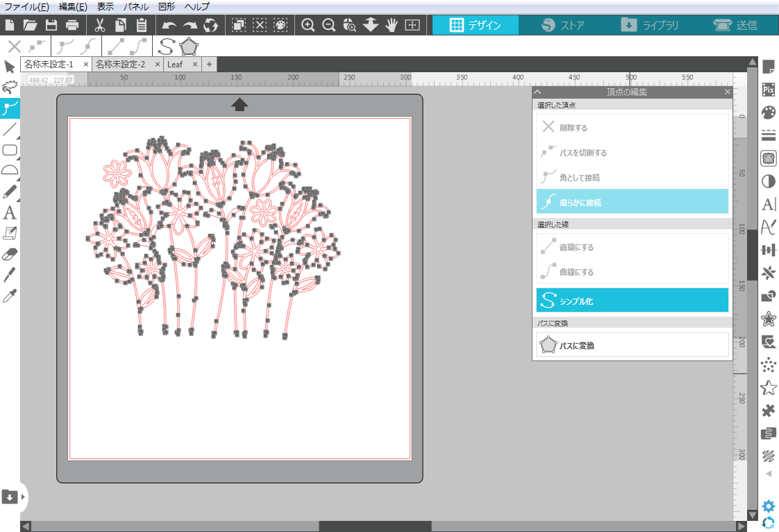Screen dimensions: 779x532
Task: Click the Zoom in magnifier icon
Action: pyautogui.click(x=308, y=25)
